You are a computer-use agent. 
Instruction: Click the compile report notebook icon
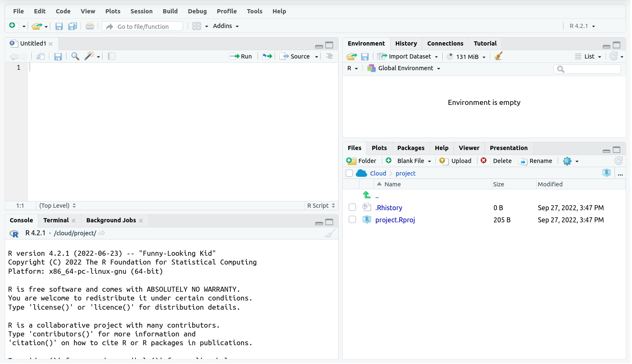pos(112,56)
